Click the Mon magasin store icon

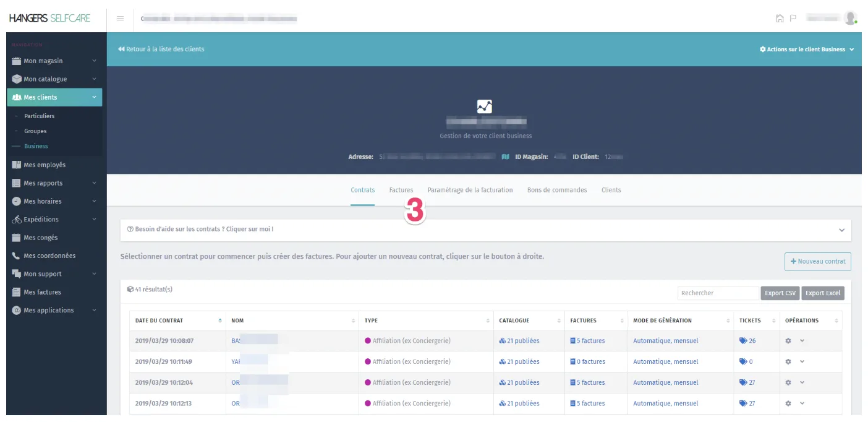17,61
